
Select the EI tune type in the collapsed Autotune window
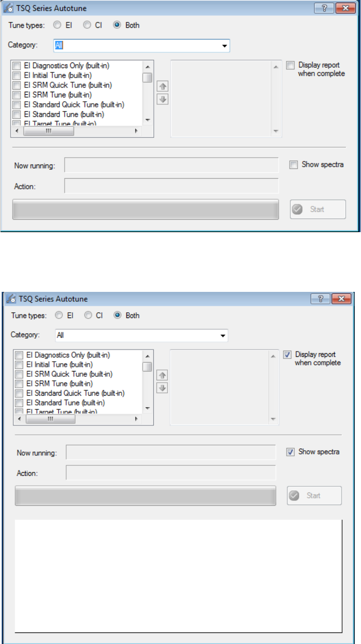pos(58,25)
